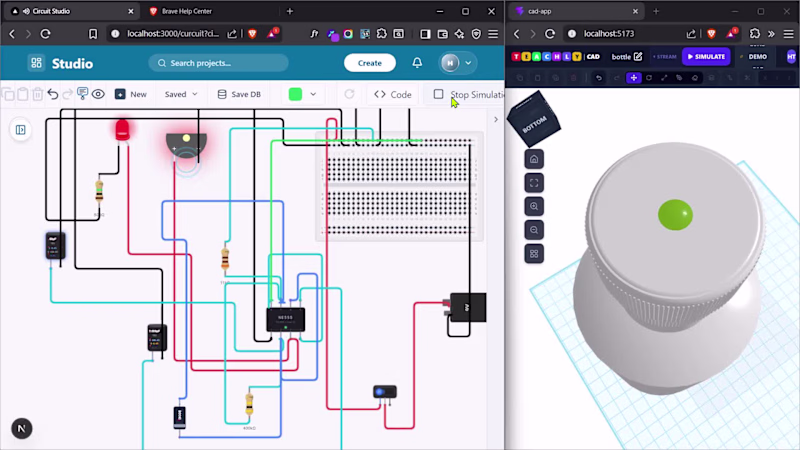The height and width of the screenshot is (450, 800).
Task: Click the HT user avatar in CAD app
Action: point(791,57)
